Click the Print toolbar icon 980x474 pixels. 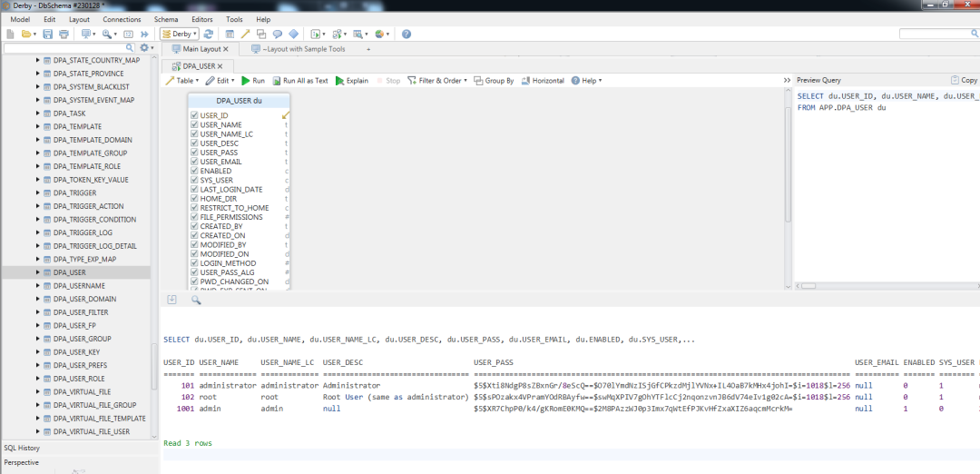(x=64, y=34)
